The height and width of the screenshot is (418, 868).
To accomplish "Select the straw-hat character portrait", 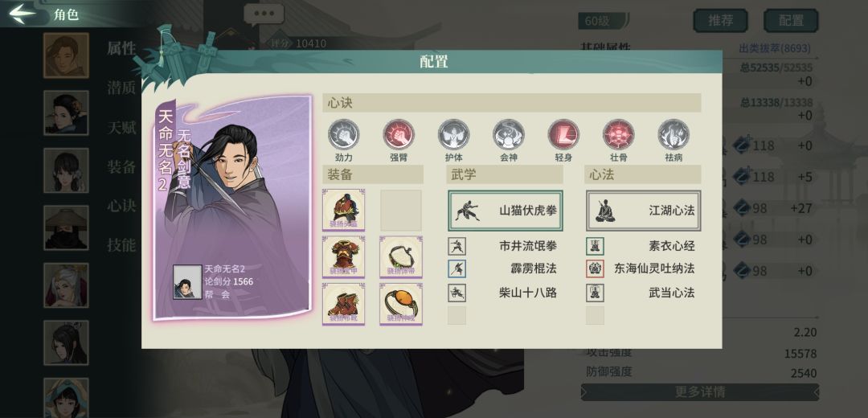I will [66, 227].
